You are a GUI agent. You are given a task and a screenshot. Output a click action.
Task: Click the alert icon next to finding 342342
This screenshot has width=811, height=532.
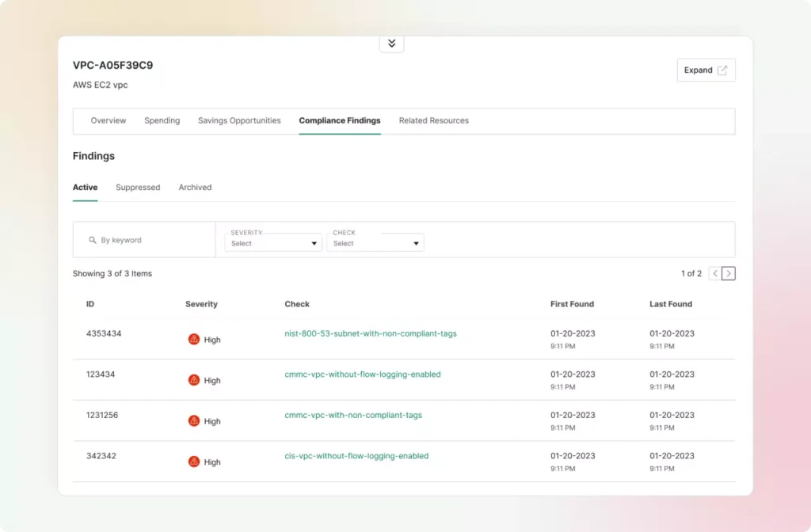pyautogui.click(x=195, y=460)
